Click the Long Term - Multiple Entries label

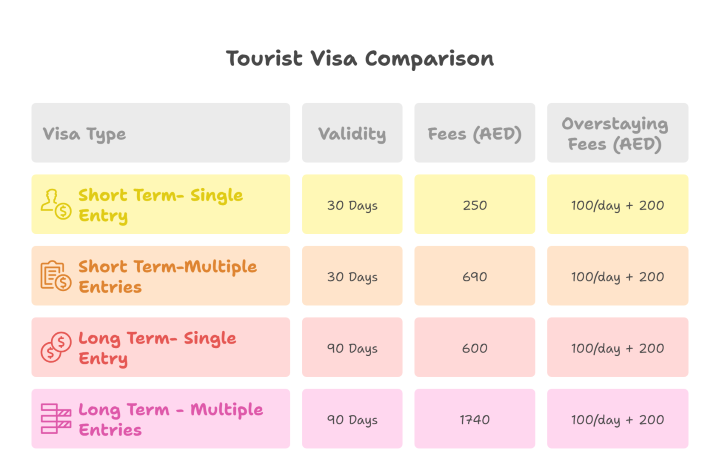pos(170,419)
